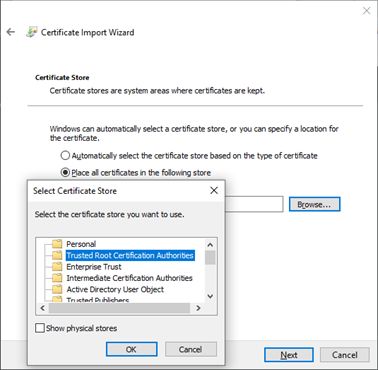Click the store list scroll down arrow
Image resolution: width=378 pixels, height=370 pixels.
pos(210,296)
